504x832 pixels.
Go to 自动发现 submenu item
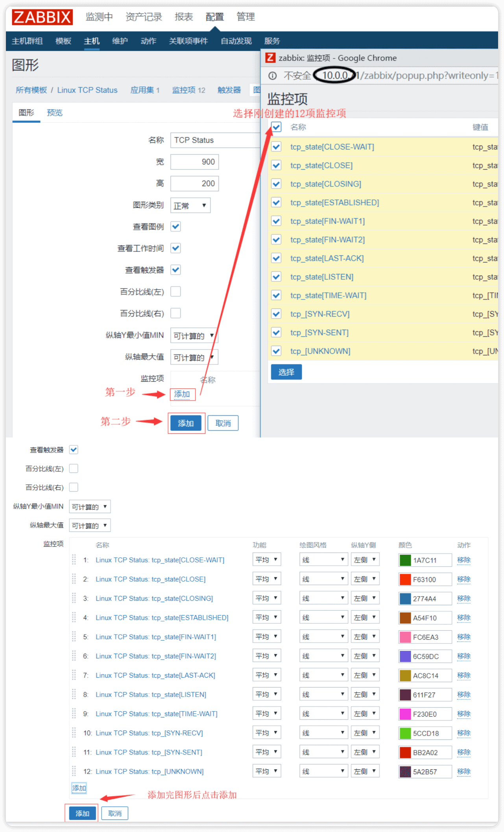coord(236,41)
